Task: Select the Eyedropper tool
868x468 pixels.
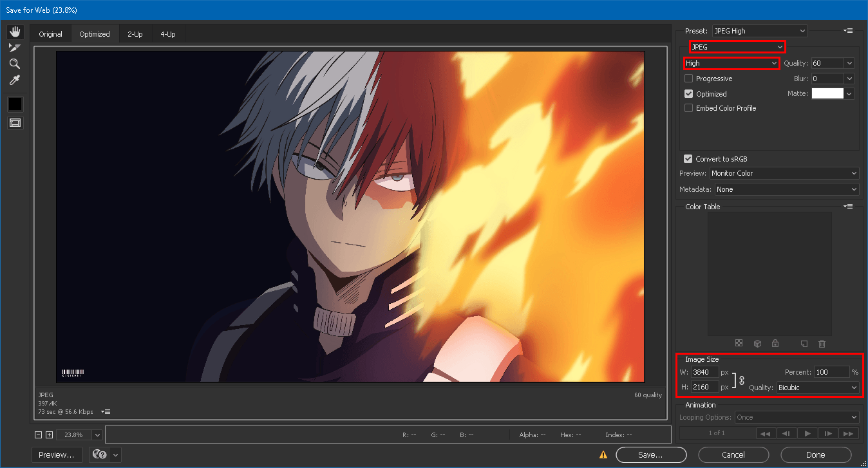Action: click(x=15, y=80)
